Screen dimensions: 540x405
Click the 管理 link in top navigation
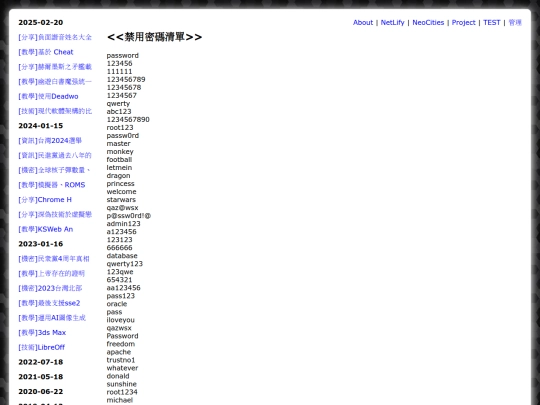pos(515,22)
